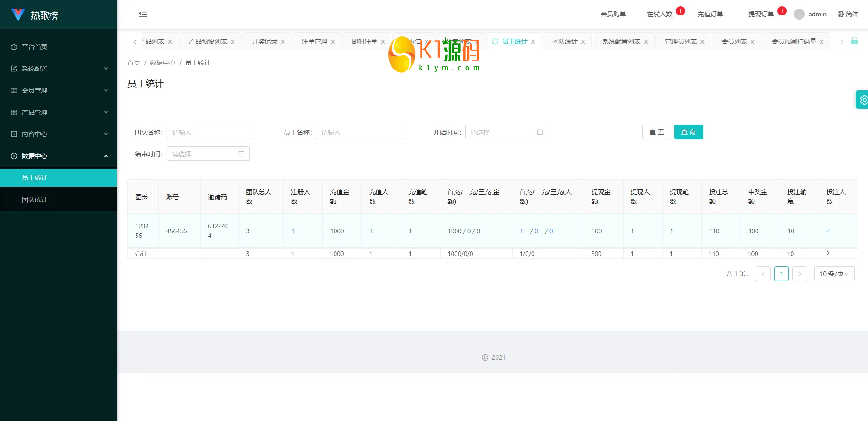Close the 会员列表 tab
Screen dimensions: 868x421
point(752,42)
